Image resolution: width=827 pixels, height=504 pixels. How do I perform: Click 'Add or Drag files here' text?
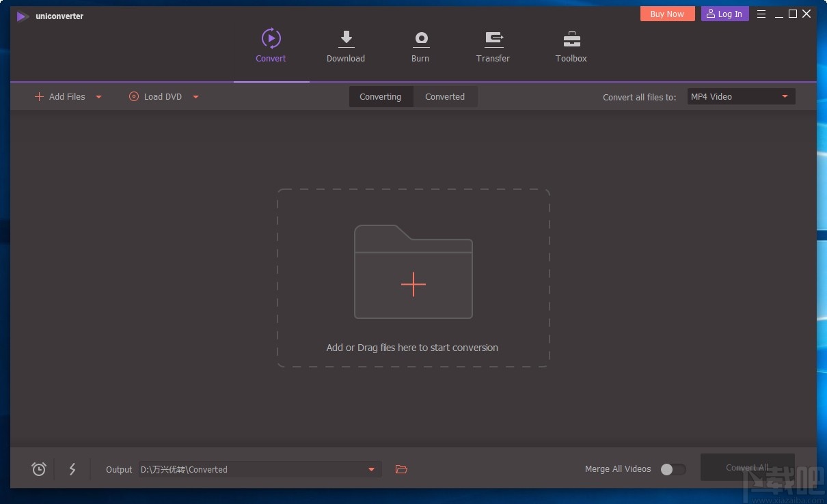click(412, 348)
